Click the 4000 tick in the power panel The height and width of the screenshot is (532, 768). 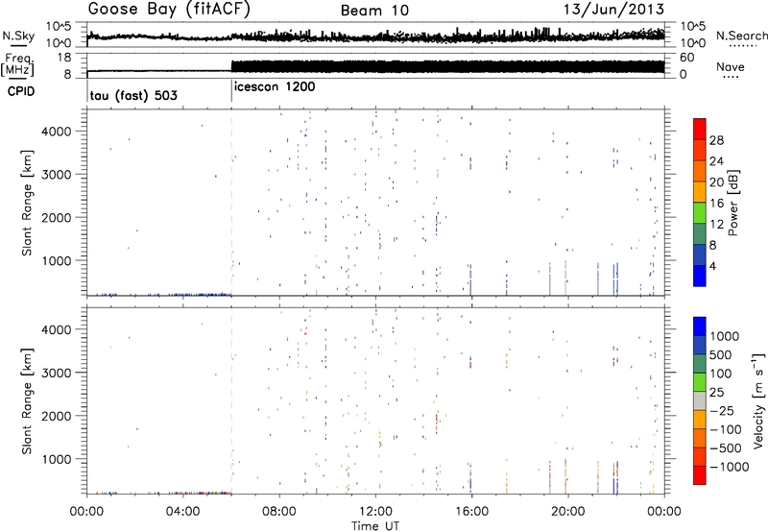(x=57, y=132)
